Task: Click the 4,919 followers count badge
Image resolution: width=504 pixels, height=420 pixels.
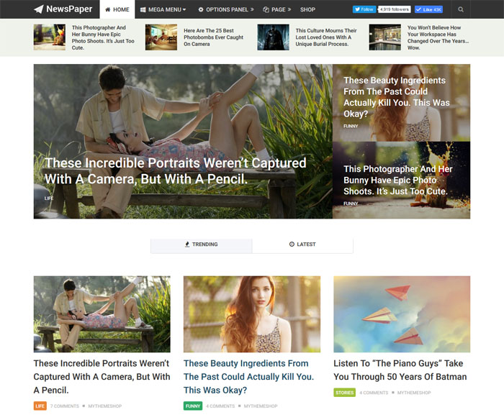Action: click(x=395, y=9)
